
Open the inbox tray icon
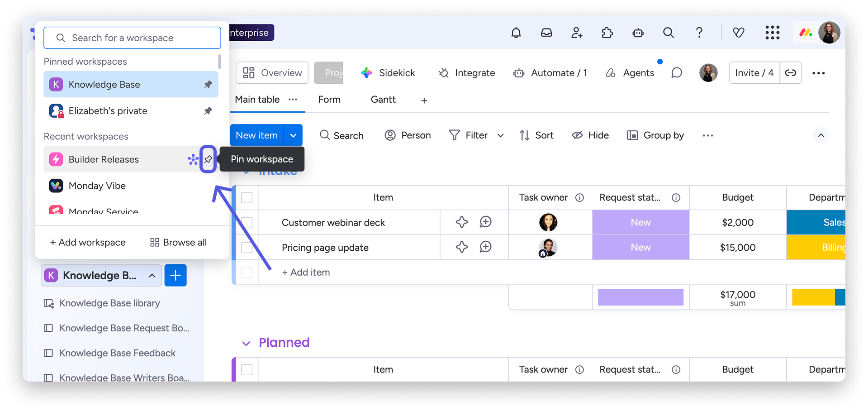546,33
